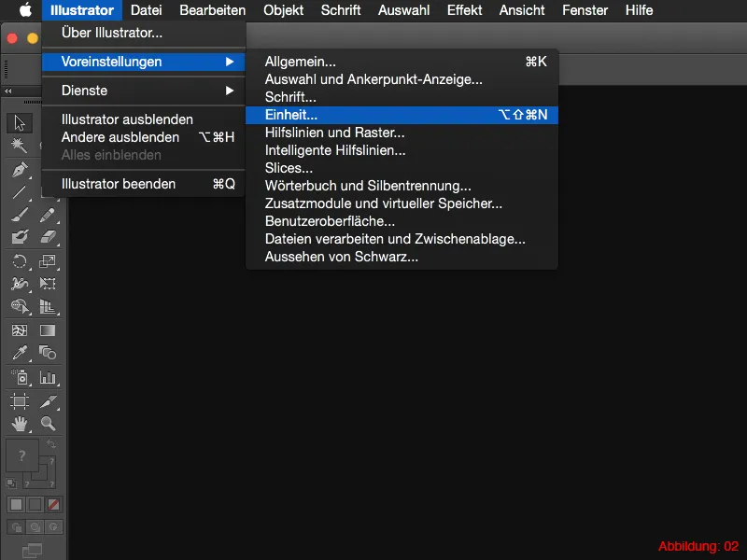747x560 pixels.
Task: Select the Blend tool
Action: pos(48,353)
